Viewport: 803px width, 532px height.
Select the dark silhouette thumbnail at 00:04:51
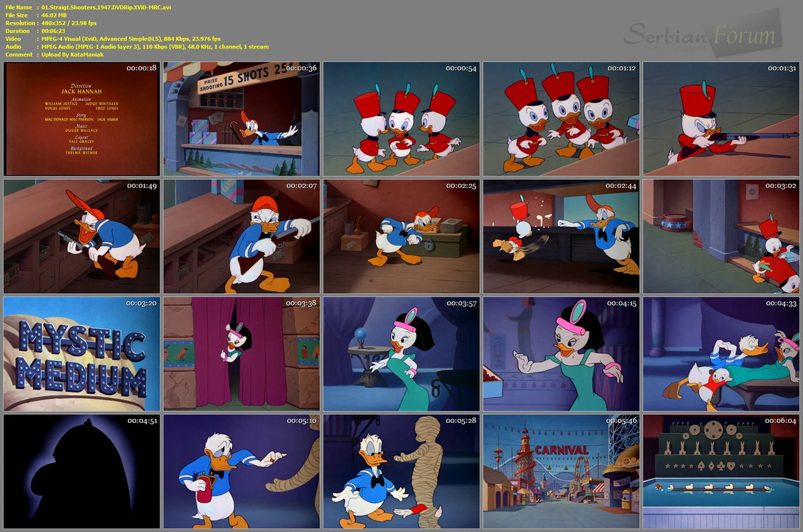(82, 471)
